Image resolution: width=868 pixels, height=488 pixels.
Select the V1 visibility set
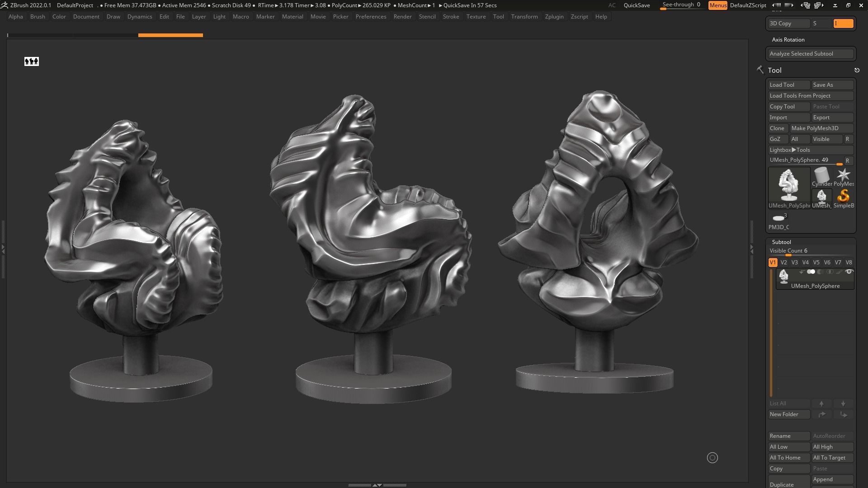coord(773,263)
